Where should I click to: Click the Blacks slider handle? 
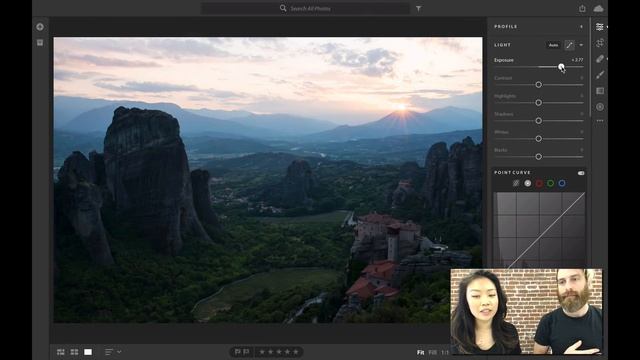538,157
